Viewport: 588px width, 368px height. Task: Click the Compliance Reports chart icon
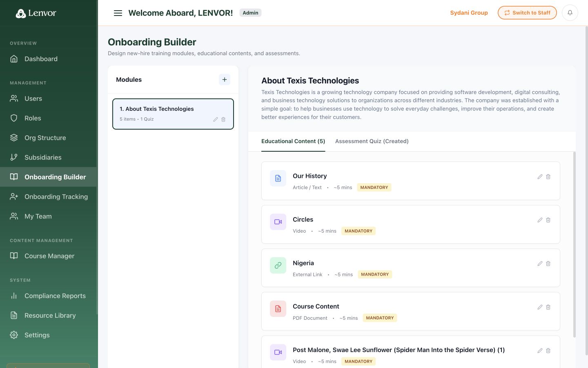[14, 296]
